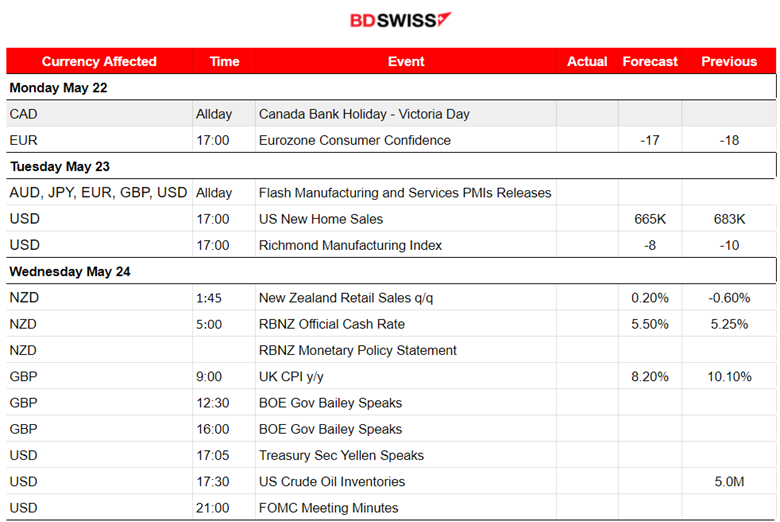
Task: Open the Richmond Manufacturing Index event
Action: click(x=349, y=245)
